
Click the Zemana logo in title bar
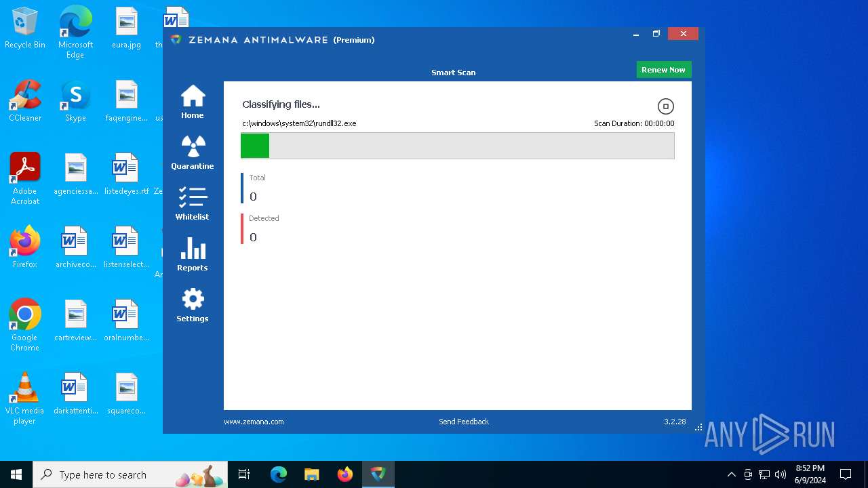pos(176,40)
